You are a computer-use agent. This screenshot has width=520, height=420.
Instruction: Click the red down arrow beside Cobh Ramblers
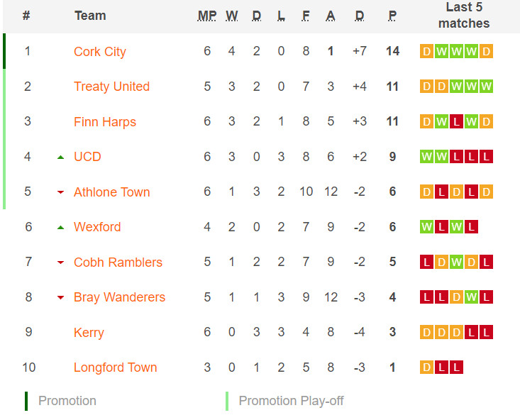pos(60,262)
